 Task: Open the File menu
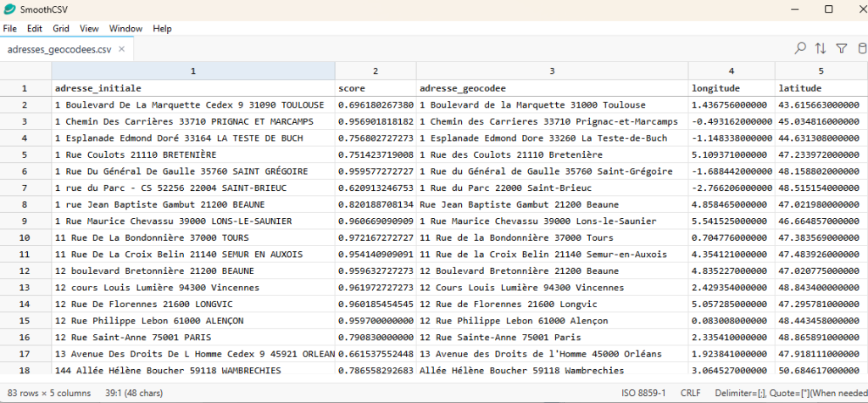pos(10,29)
